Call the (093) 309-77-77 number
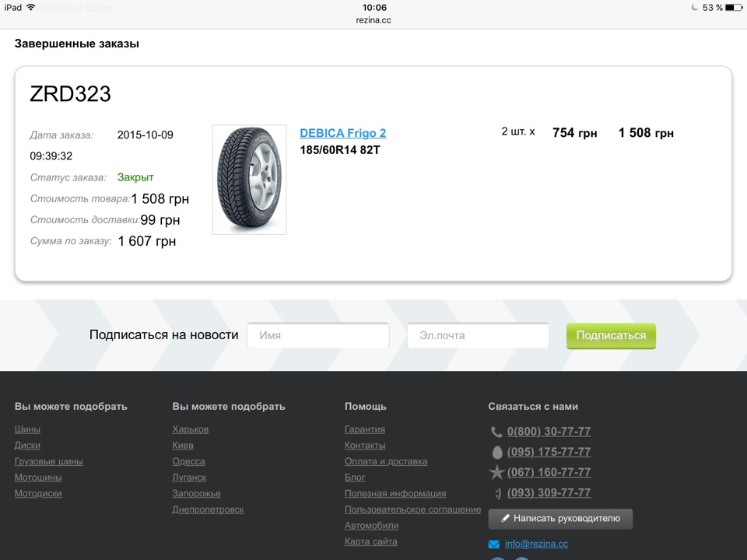 click(549, 493)
